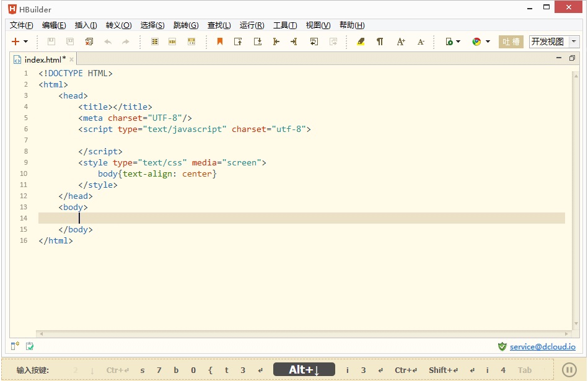Close the index.html editor tab

[72, 59]
